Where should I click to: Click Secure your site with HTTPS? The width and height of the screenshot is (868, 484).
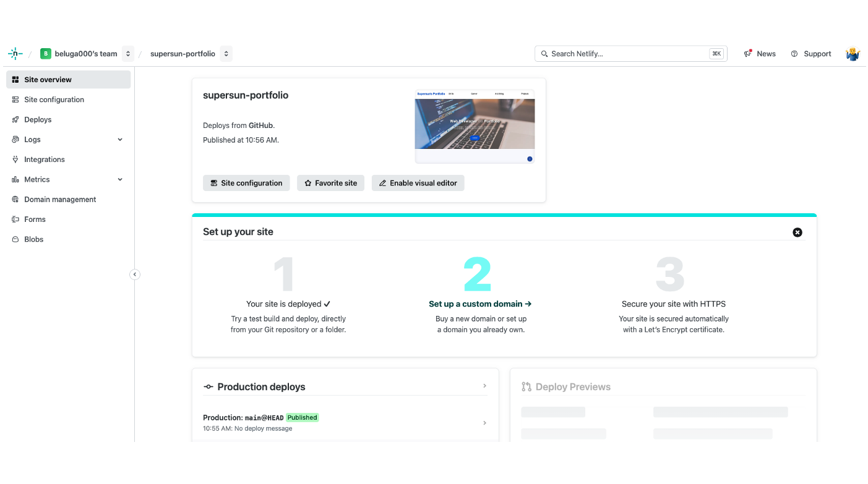click(x=674, y=304)
